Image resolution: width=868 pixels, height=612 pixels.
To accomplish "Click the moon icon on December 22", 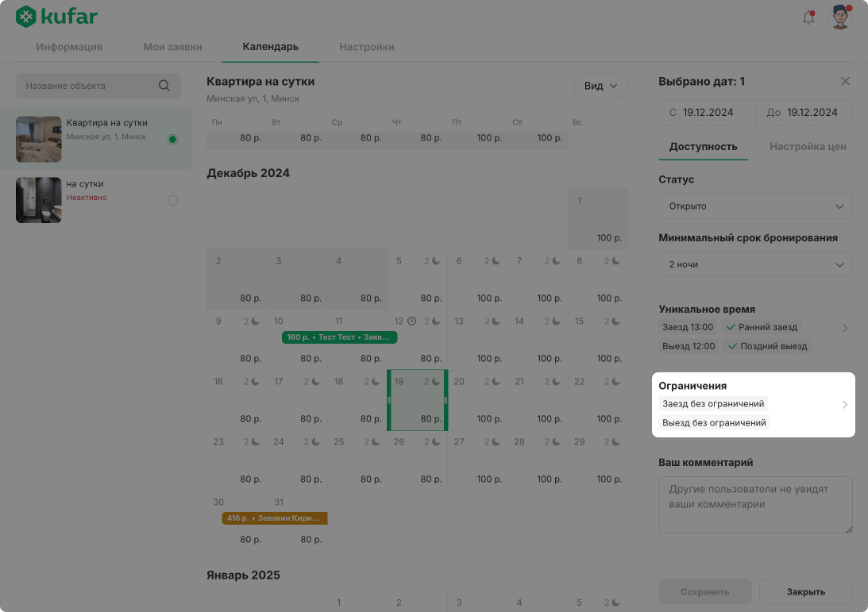I will (615, 381).
